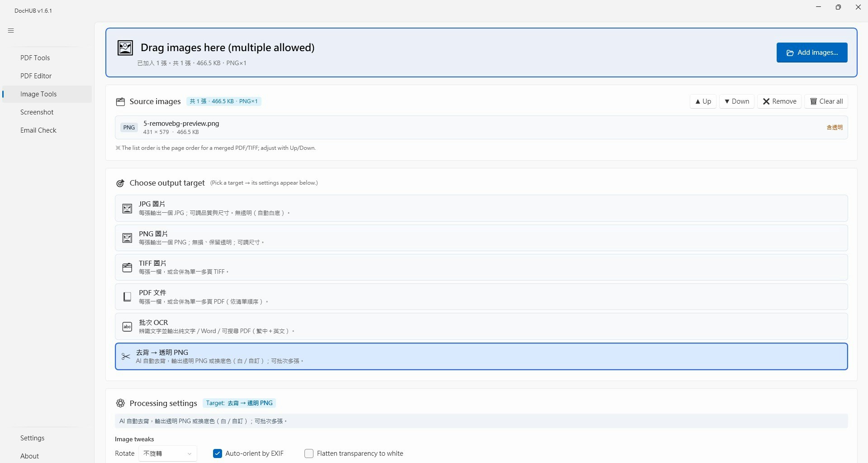Choose TIFF 圖片 output target
868x463 pixels.
click(x=481, y=267)
